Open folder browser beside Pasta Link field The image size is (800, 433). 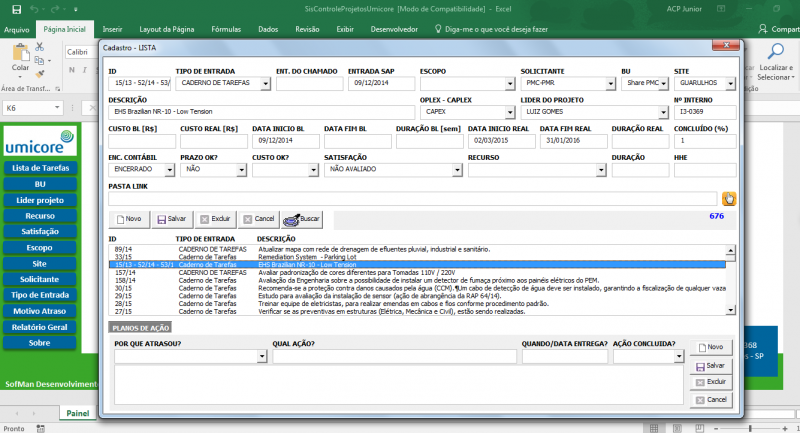[x=729, y=198]
